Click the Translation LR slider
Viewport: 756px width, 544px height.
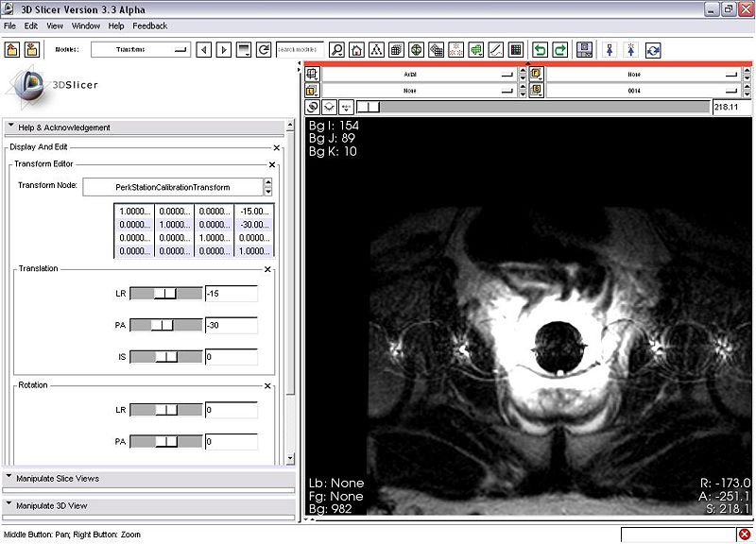click(165, 295)
